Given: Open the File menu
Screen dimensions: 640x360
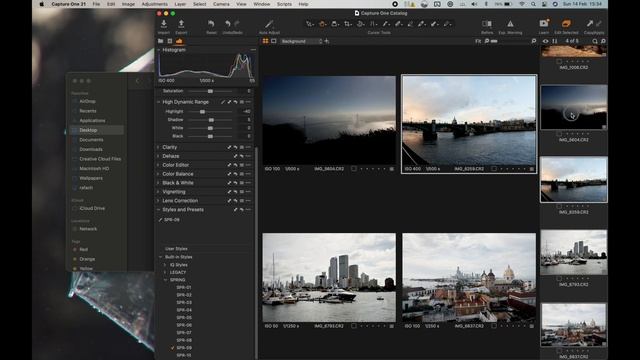Looking at the screenshot, I should [x=96, y=4].
